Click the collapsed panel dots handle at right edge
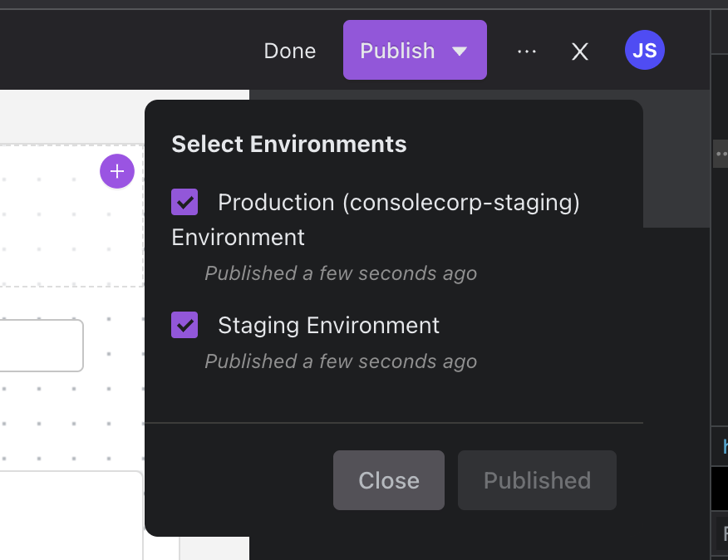 click(x=721, y=154)
